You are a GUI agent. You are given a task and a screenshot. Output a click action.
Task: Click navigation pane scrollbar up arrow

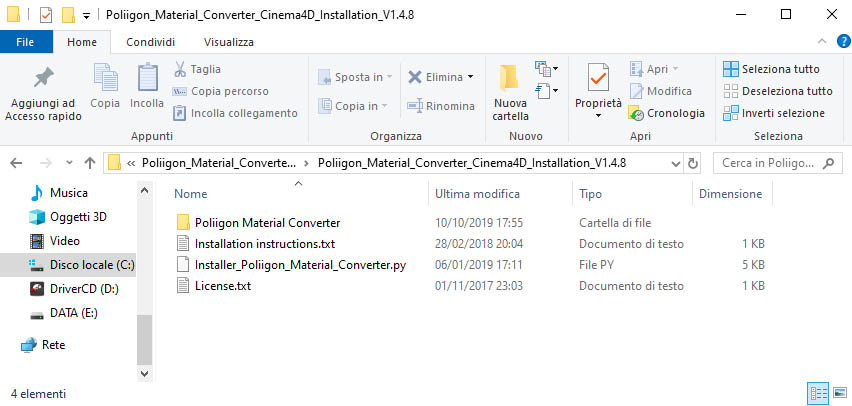click(144, 191)
